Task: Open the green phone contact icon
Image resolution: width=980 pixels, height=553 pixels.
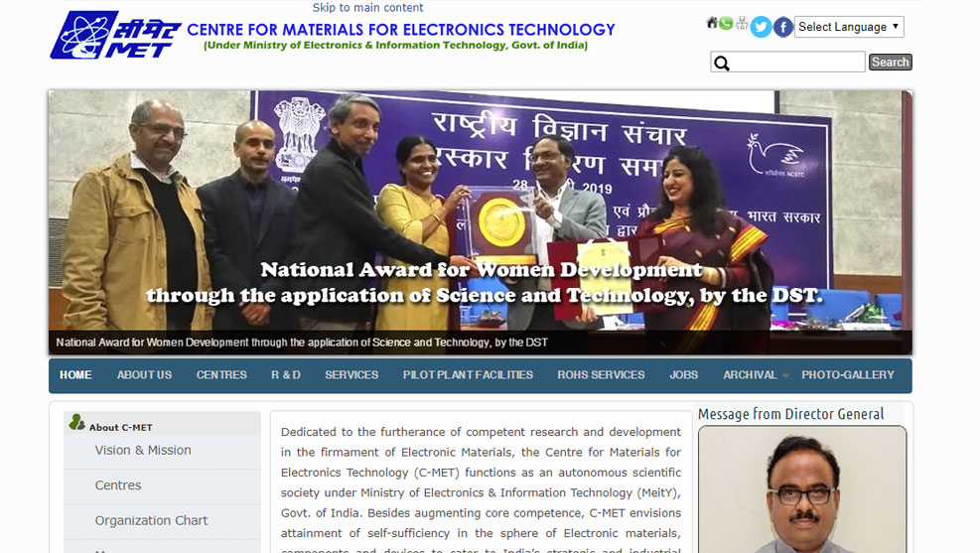Action: 726,23
